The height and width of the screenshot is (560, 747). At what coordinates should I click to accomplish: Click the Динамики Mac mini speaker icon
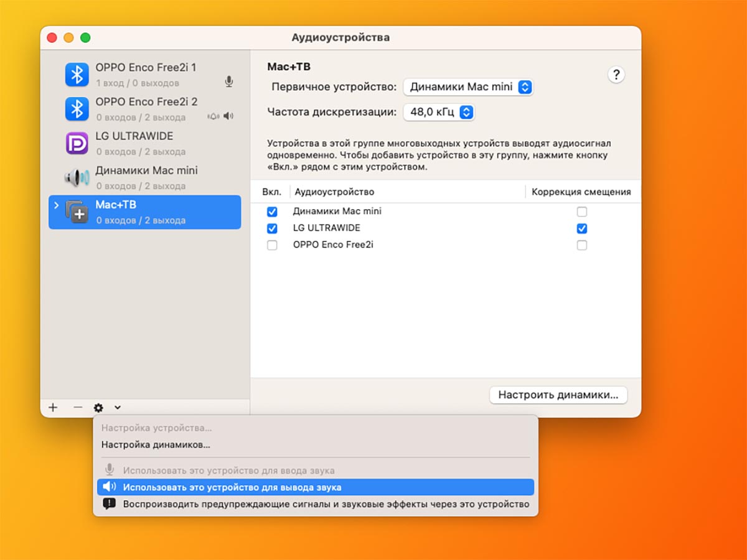coord(77,178)
